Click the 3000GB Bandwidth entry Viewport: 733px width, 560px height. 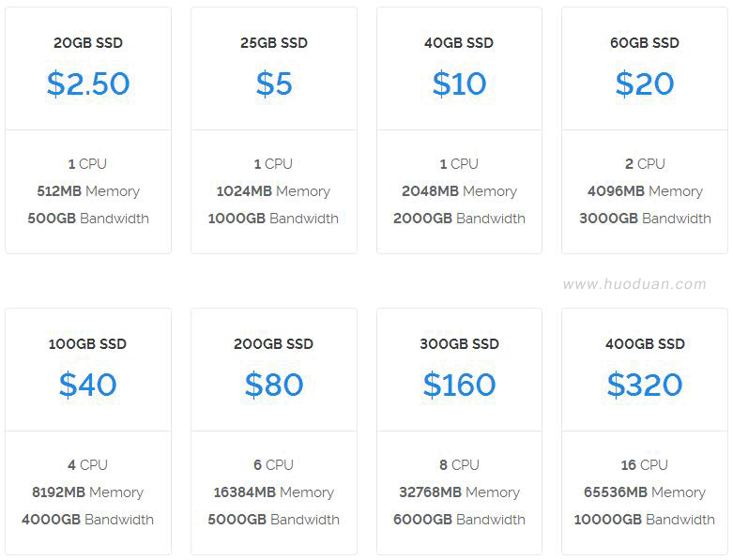click(645, 219)
